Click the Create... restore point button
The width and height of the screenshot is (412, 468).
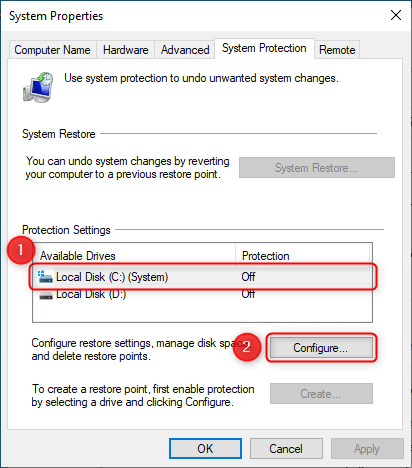point(321,394)
